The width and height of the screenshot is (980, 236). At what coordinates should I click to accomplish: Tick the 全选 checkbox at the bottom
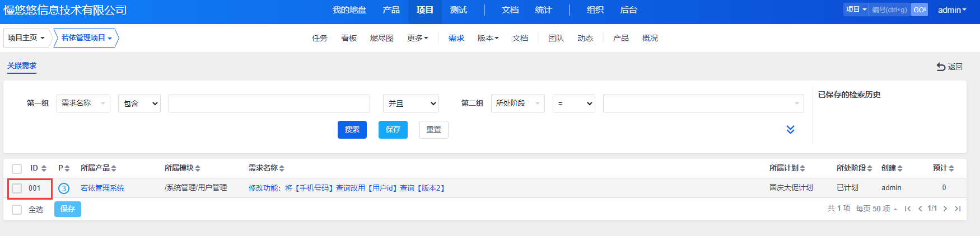tap(17, 209)
